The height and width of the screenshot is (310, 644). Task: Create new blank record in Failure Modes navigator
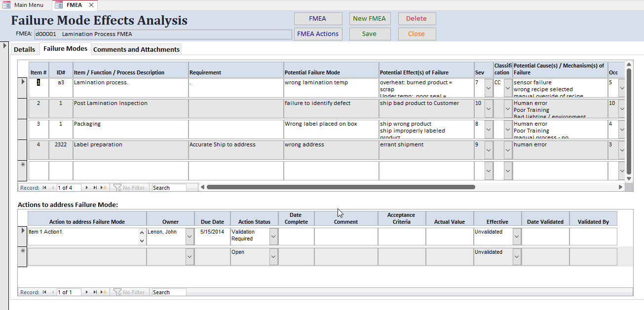pyautogui.click(x=103, y=188)
